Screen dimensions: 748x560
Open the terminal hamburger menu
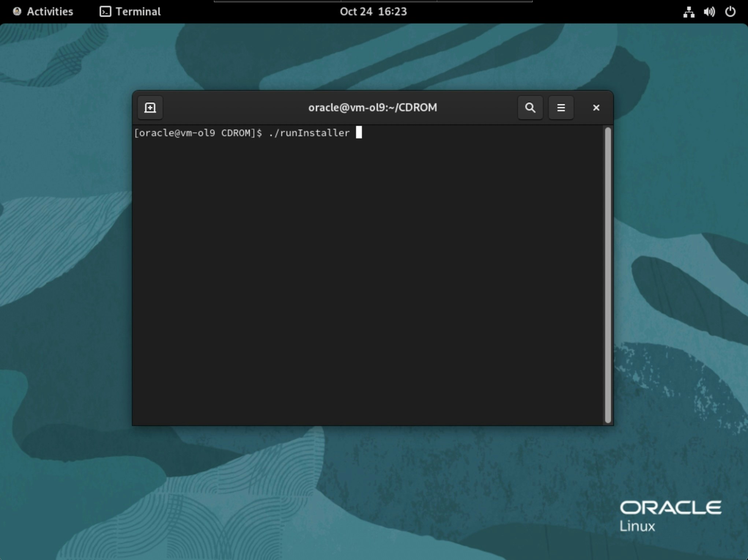pyautogui.click(x=560, y=108)
